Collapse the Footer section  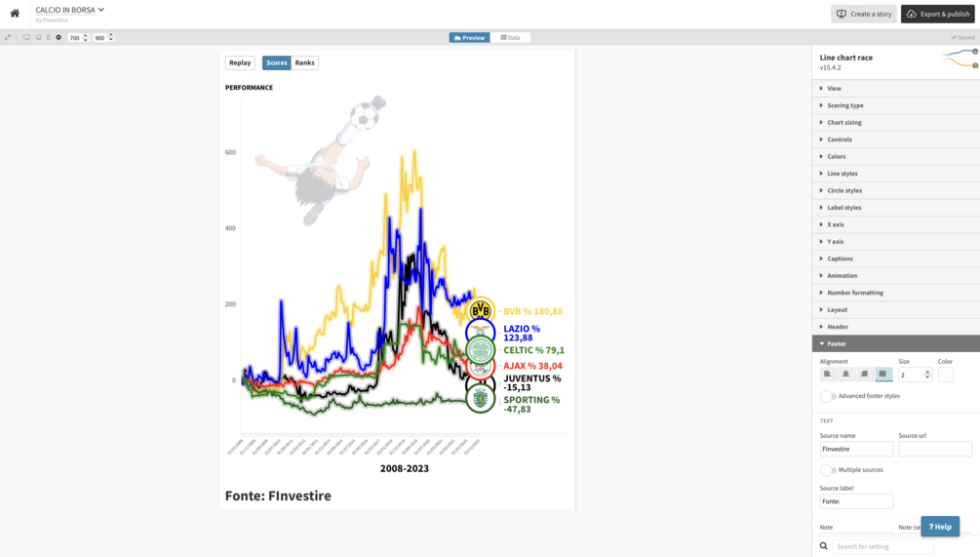pos(896,343)
